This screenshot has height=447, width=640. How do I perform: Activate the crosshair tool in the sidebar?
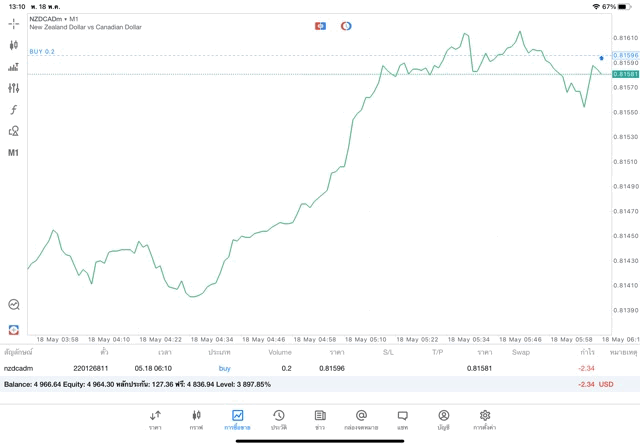coord(13,23)
